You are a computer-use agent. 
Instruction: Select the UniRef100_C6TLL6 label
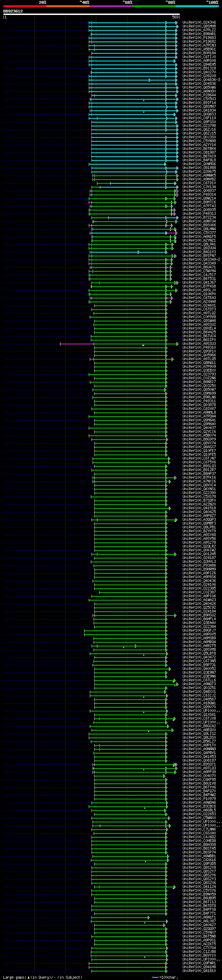pos(199,680)
